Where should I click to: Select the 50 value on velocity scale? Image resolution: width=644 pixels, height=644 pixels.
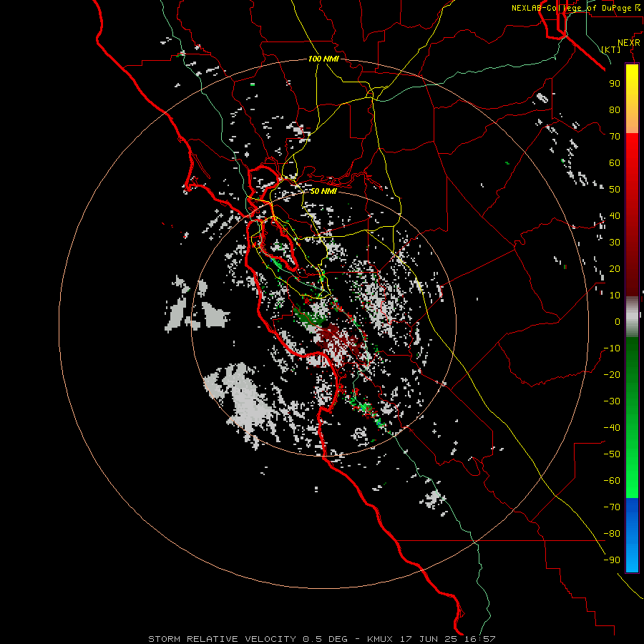pos(615,190)
